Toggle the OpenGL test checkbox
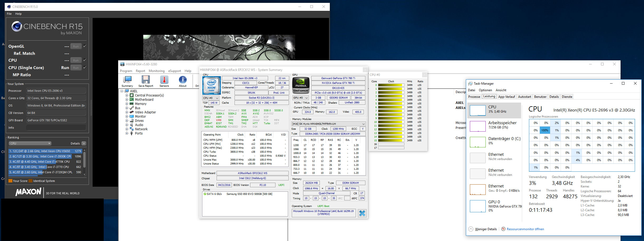This screenshot has width=644, height=241. click(x=85, y=46)
